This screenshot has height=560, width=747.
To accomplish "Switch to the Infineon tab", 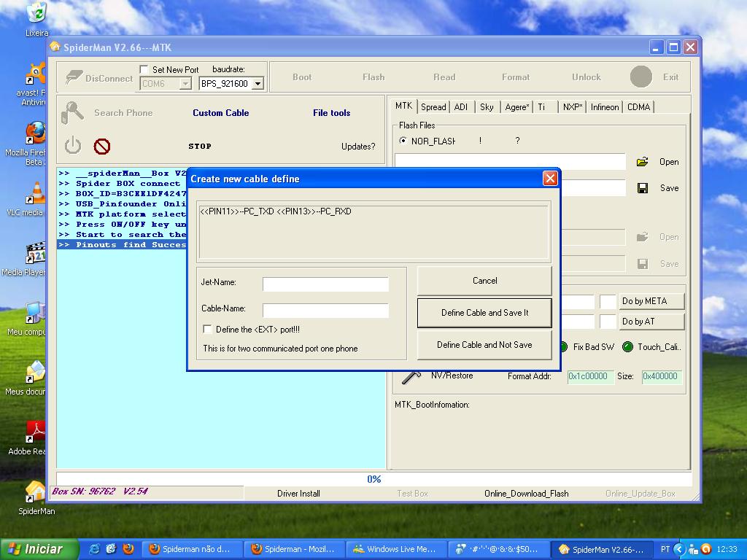I will [605, 107].
